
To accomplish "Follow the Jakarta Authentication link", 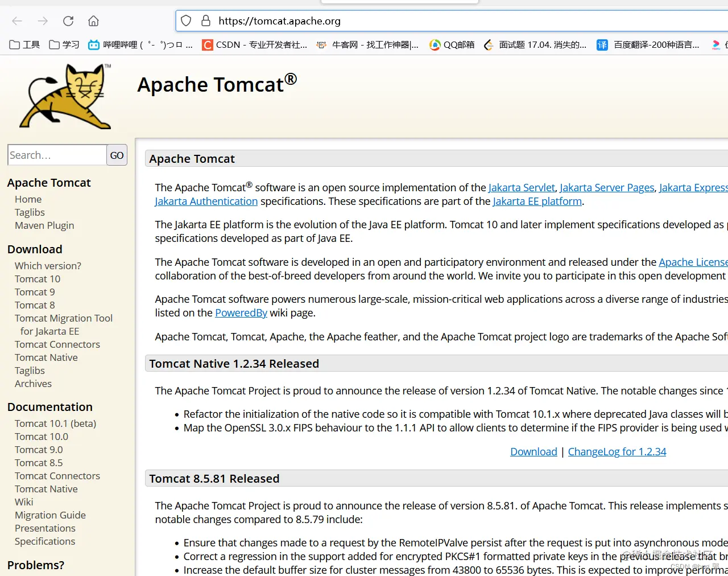I will pyautogui.click(x=206, y=201).
